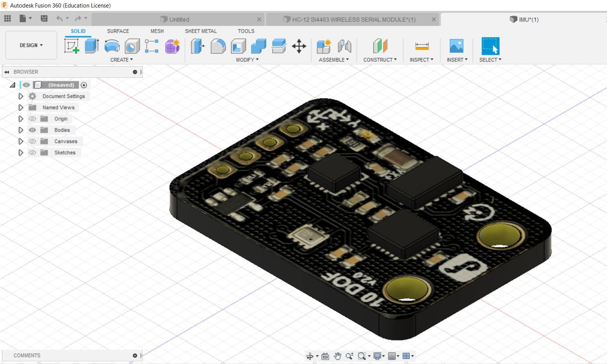Select the Combine tool

[258, 46]
